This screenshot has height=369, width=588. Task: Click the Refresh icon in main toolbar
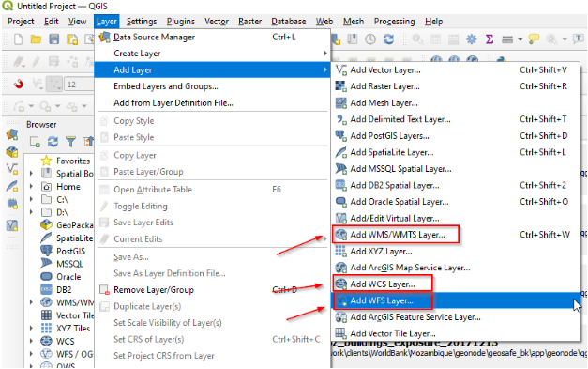tap(388, 39)
